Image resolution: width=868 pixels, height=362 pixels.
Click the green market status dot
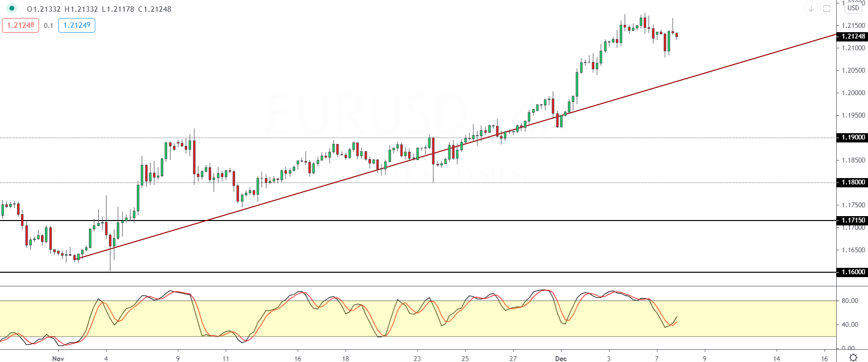[11, 8]
